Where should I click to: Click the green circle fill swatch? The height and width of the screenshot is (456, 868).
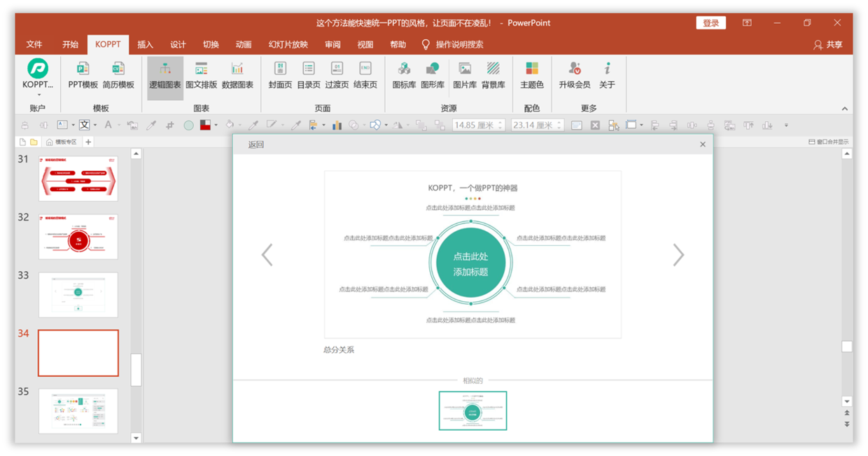(188, 125)
